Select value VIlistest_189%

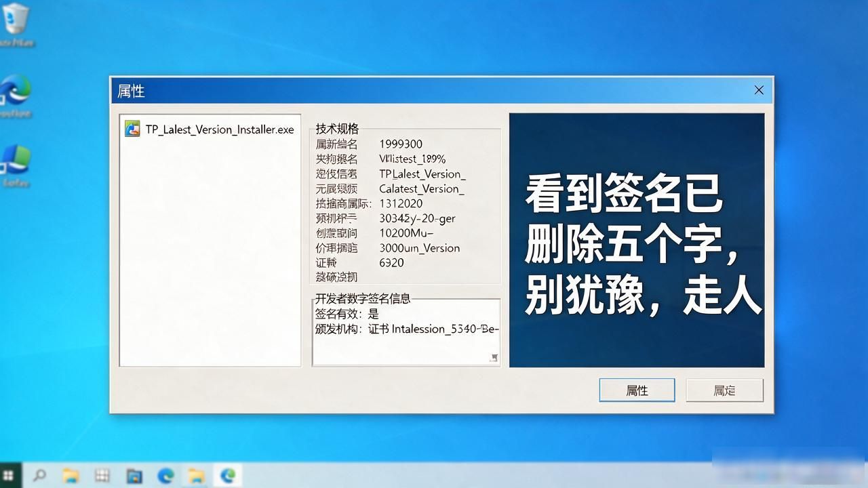(x=412, y=159)
